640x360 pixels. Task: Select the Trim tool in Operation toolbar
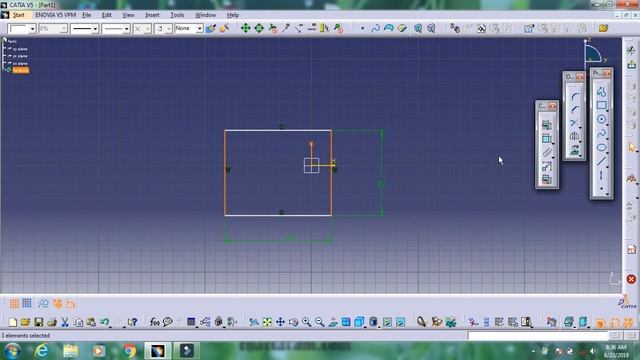coord(574,123)
